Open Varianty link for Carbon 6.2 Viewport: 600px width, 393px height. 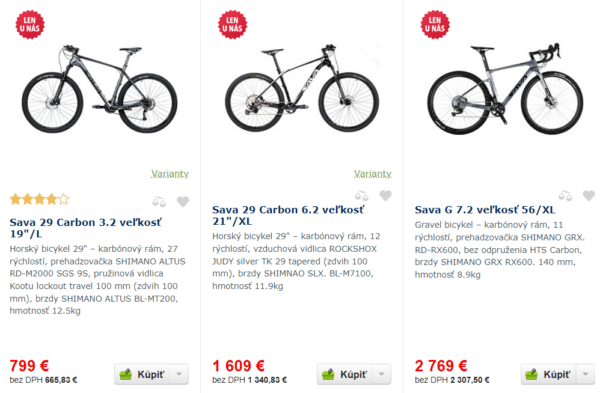(x=372, y=174)
